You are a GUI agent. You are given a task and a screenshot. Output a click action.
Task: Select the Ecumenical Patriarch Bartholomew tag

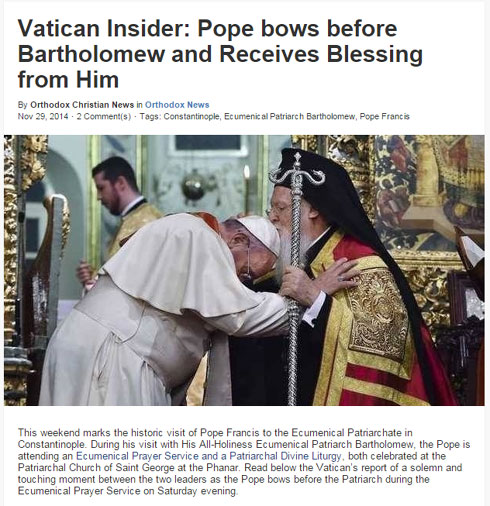pos(290,116)
